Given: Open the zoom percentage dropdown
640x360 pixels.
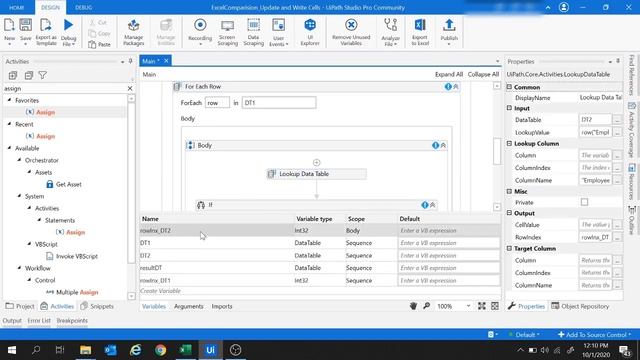Looking at the screenshot, I should coord(468,306).
